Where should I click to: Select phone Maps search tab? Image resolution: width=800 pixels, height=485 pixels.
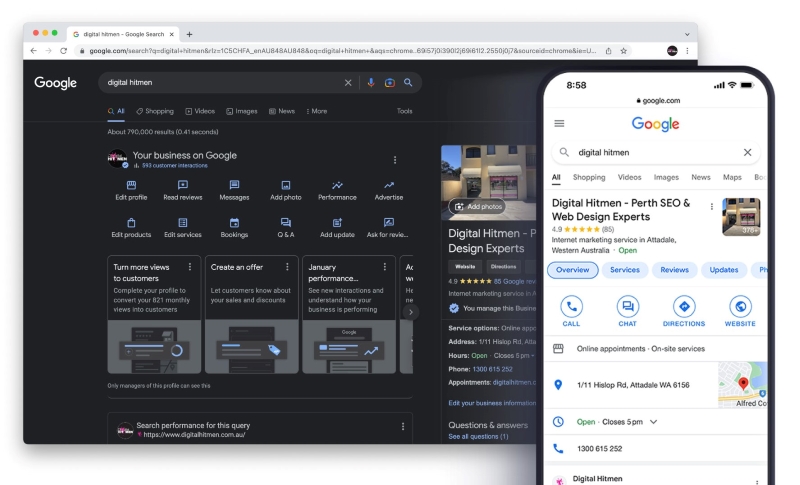click(x=732, y=177)
